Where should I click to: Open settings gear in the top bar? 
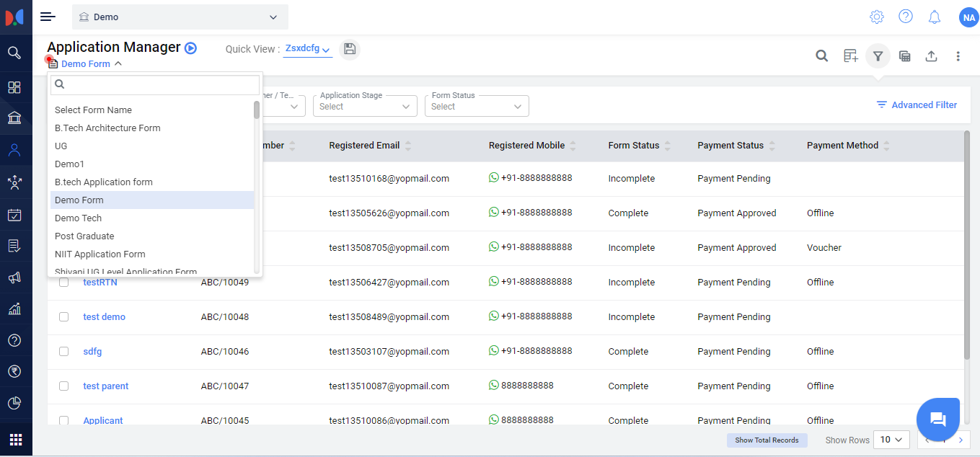877,17
